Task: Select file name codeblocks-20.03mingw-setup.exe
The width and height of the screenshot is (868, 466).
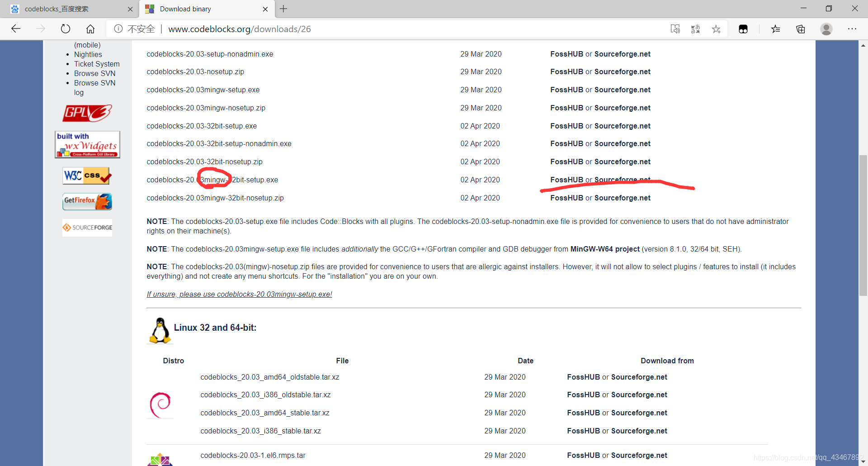Action: point(203,90)
